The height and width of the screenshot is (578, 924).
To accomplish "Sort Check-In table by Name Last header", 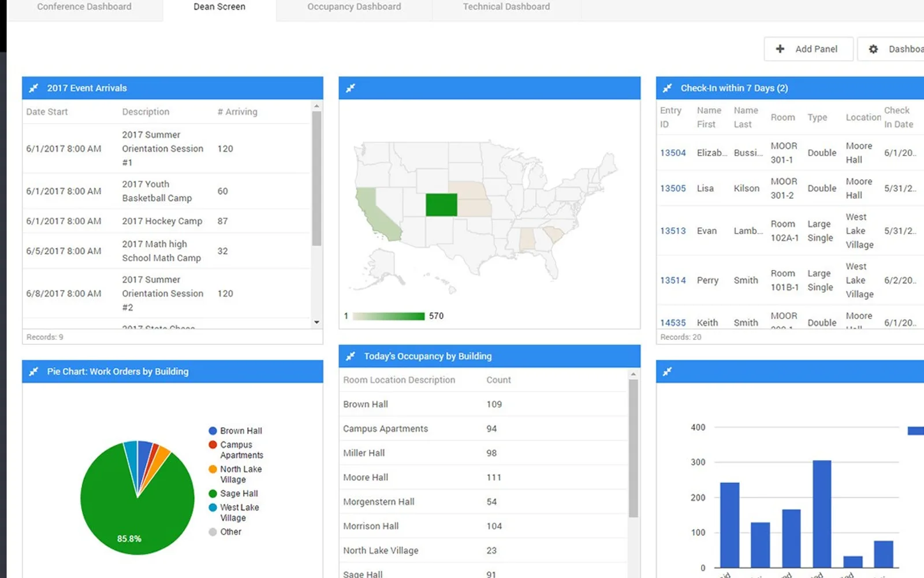I will coord(746,117).
